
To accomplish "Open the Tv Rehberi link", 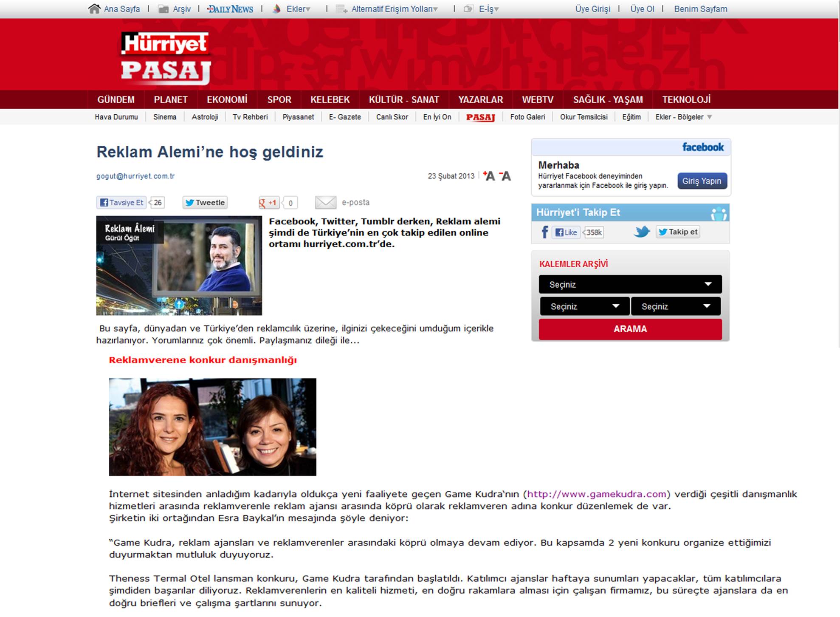I will [250, 117].
